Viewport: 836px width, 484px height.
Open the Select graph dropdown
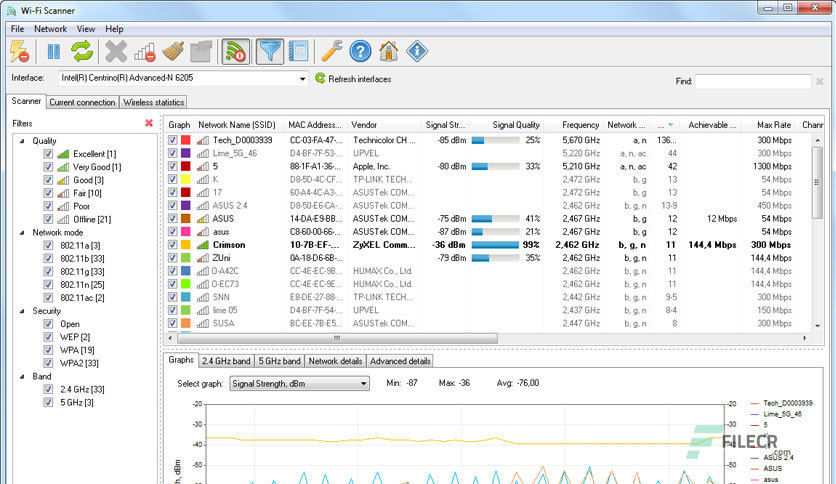[x=363, y=383]
